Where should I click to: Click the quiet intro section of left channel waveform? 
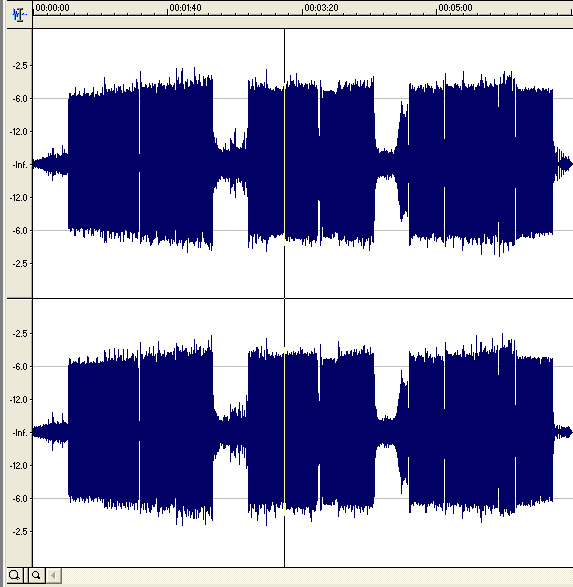click(51, 164)
